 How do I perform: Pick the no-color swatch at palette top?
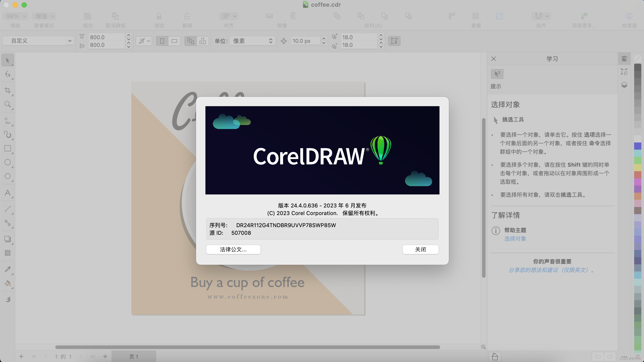pyautogui.click(x=638, y=59)
